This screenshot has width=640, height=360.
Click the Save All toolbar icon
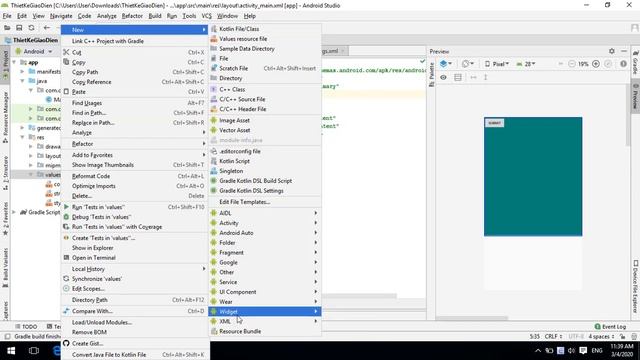tap(19, 28)
